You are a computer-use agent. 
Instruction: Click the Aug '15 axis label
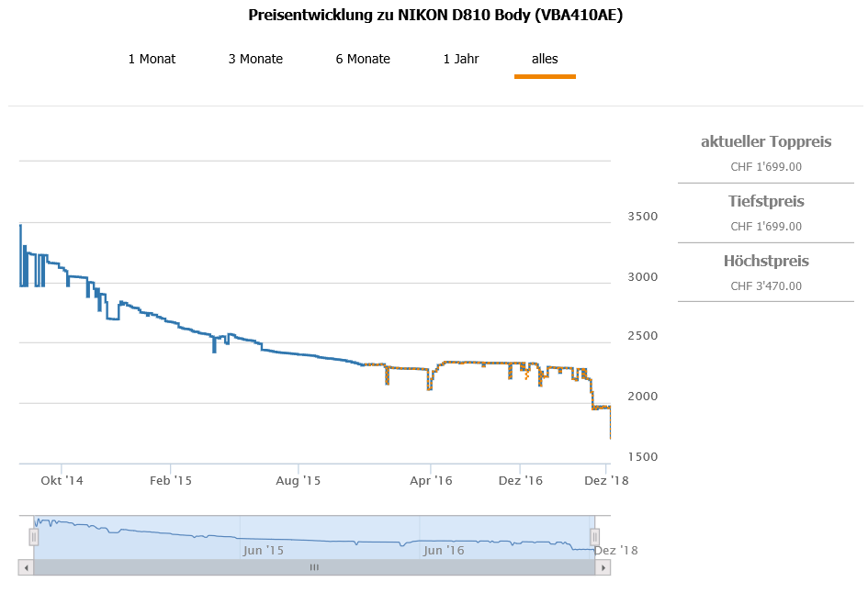coord(299,481)
